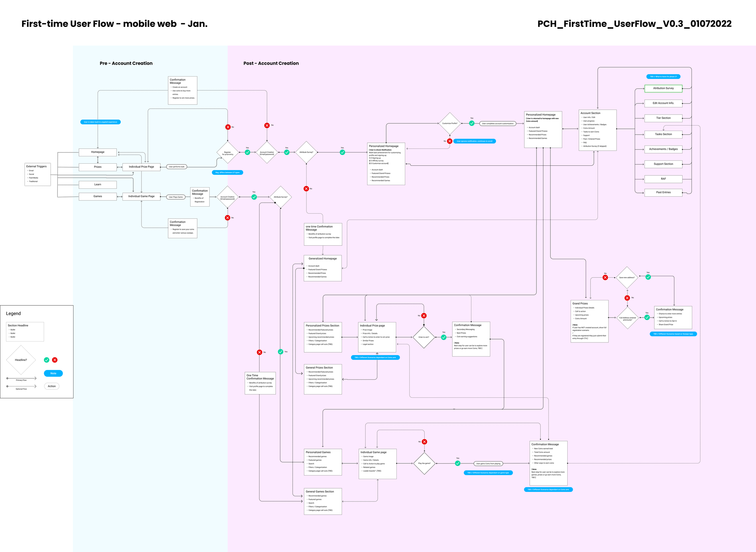Select the Enter to win? decision diamond
The width and height of the screenshot is (756, 552).
[x=424, y=337]
